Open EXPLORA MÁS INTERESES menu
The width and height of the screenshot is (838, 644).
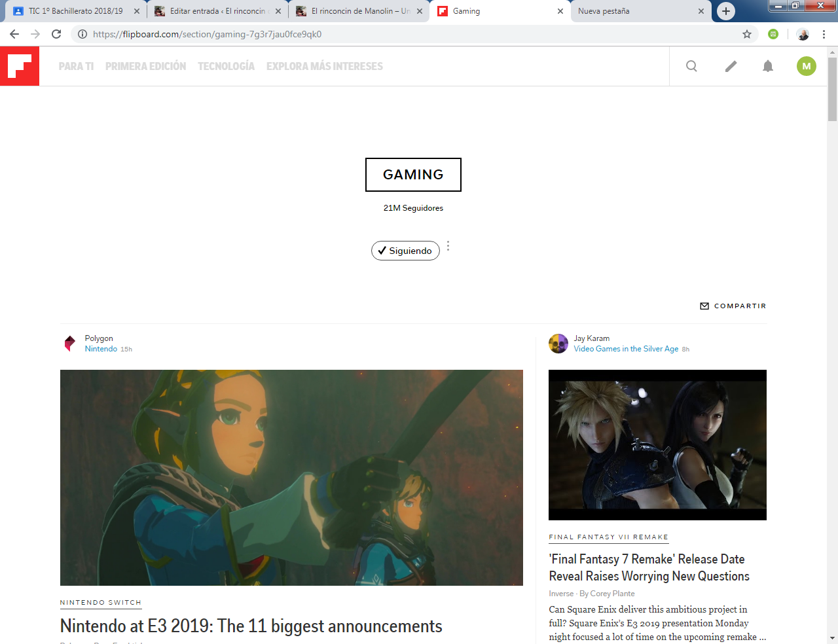pyautogui.click(x=324, y=66)
